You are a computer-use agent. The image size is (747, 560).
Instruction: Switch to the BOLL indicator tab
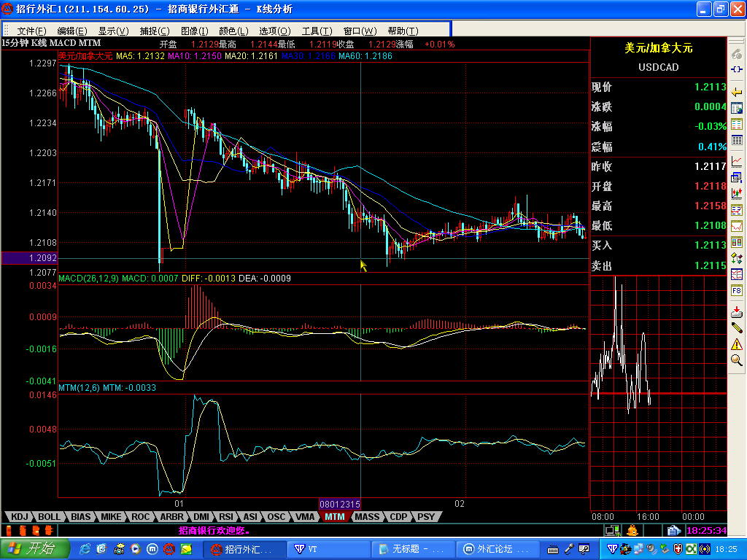pos(49,517)
